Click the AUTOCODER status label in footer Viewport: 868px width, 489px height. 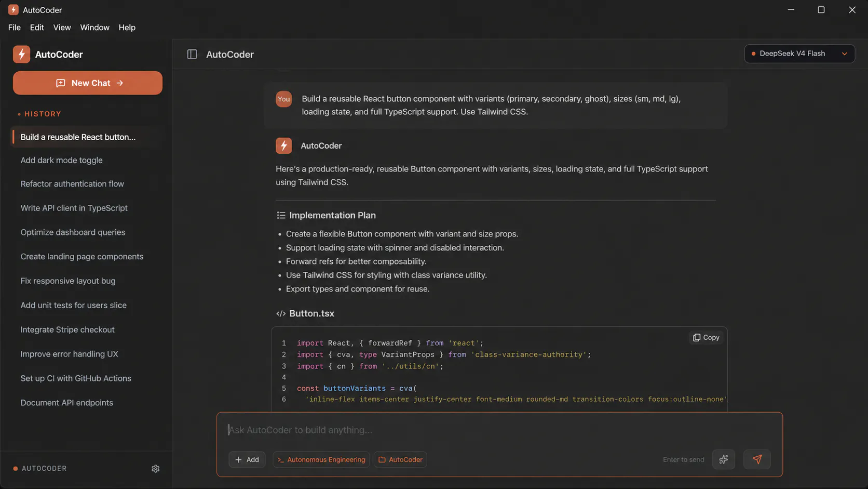tap(44, 469)
